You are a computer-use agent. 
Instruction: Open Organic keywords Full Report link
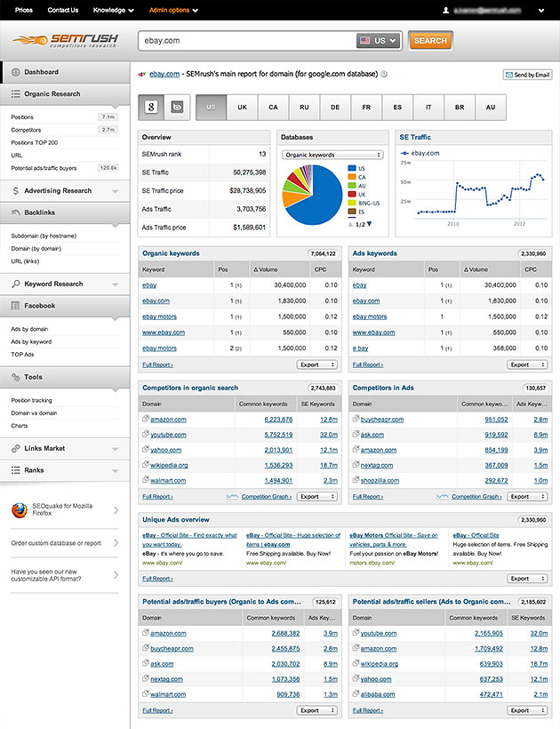[157, 365]
